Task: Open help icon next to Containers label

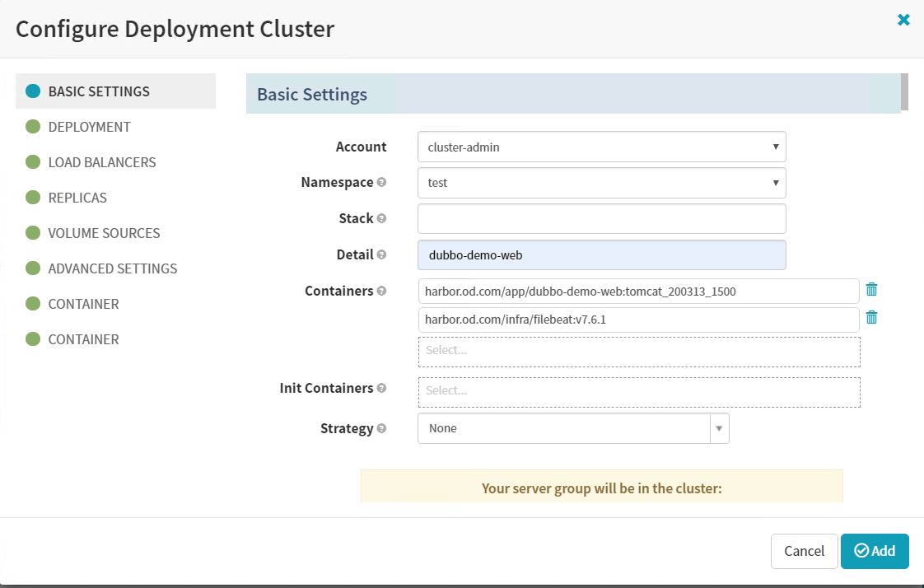Action: (x=381, y=291)
